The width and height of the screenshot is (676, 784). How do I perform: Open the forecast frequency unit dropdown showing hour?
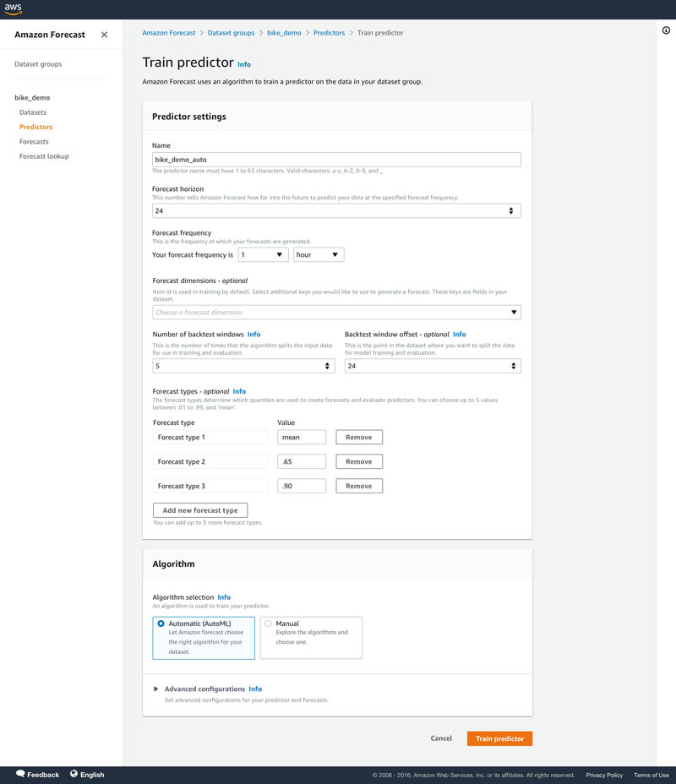(319, 255)
